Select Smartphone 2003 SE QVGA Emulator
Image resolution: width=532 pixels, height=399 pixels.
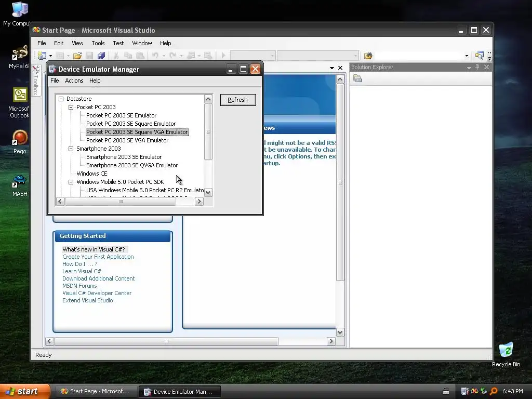click(132, 165)
